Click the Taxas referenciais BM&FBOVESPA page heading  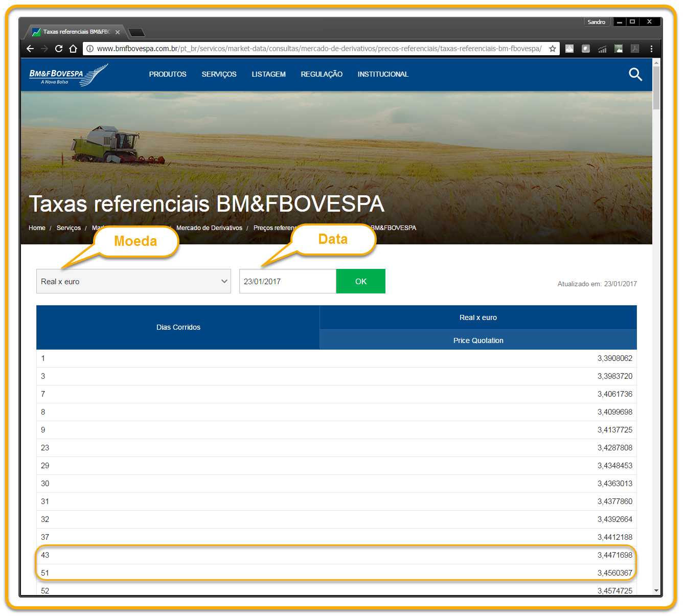click(207, 204)
